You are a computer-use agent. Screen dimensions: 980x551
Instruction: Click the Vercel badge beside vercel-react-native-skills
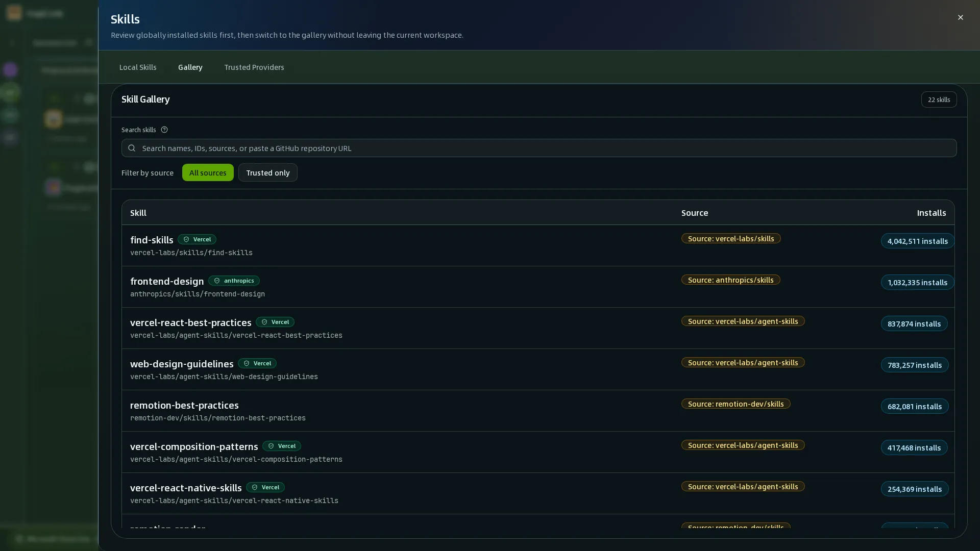[265, 487]
